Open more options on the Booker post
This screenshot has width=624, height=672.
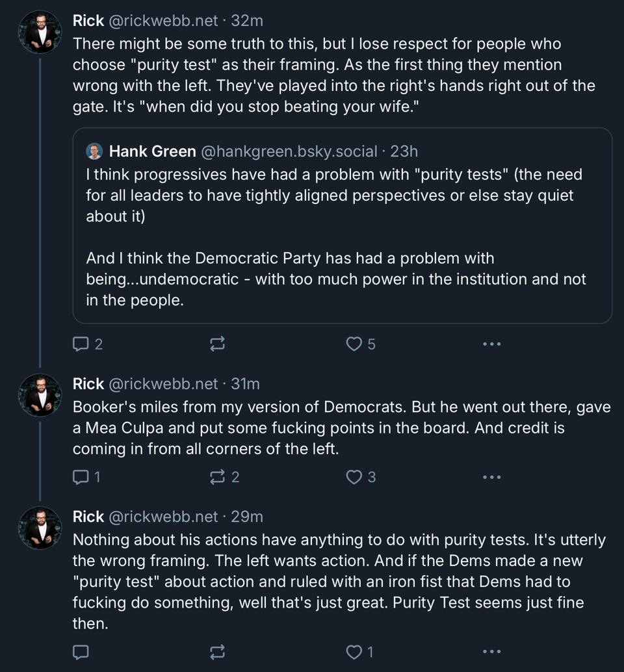pyautogui.click(x=491, y=477)
